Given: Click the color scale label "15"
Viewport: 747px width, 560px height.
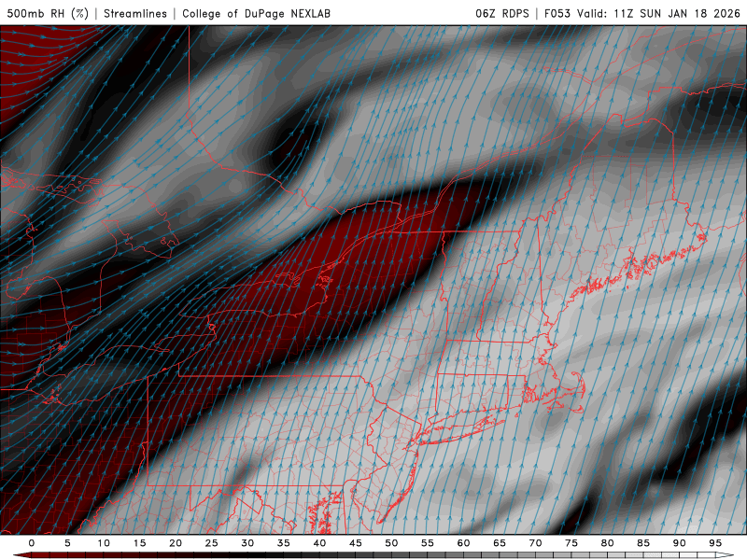Looking at the screenshot, I should tap(139, 543).
